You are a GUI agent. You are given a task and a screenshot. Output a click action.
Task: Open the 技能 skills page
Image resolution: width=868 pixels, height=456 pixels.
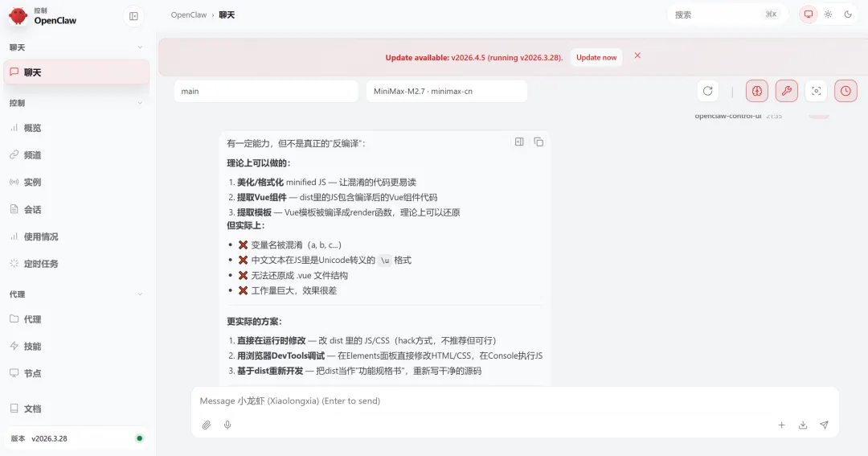click(76, 347)
